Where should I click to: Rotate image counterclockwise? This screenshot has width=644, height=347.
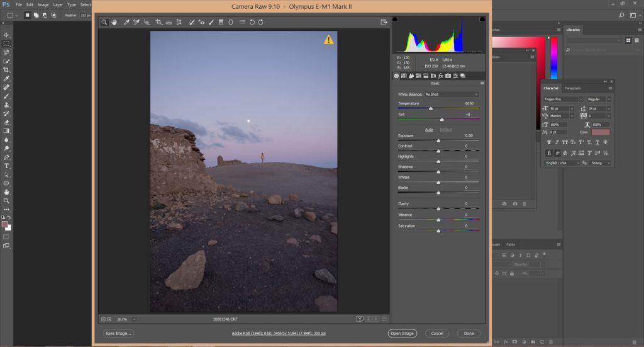(x=252, y=22)
